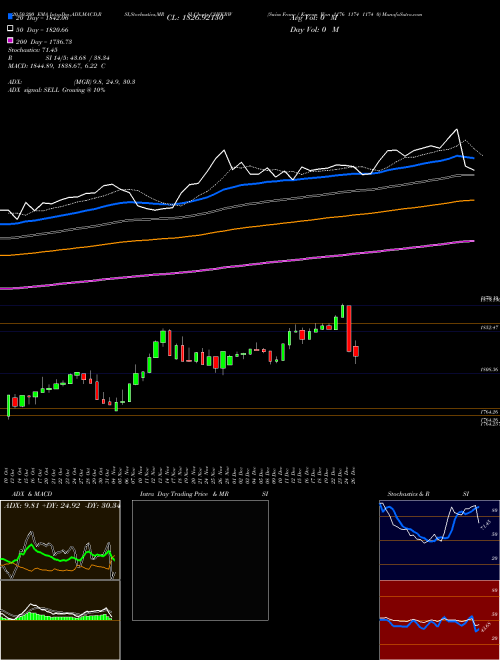Click the RSI 14/3 values line
The width and height of the screenshot is (500, 660).
click(59, 58)
